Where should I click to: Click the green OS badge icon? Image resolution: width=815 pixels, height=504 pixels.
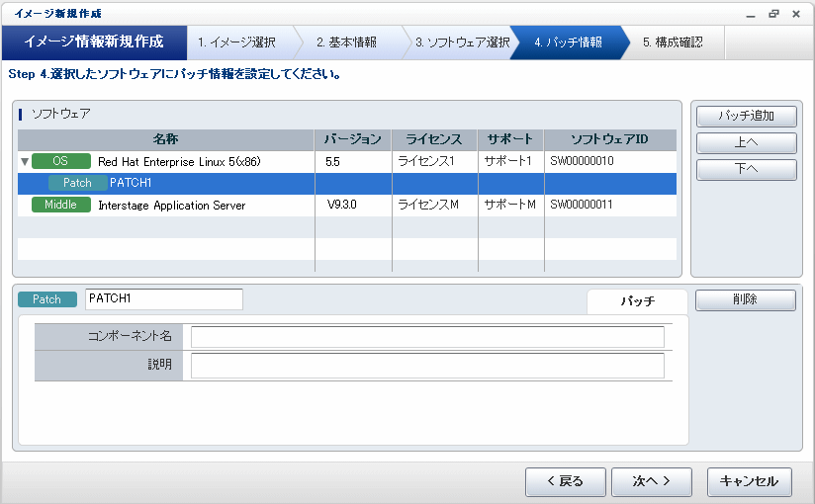(x=60, y=161)
